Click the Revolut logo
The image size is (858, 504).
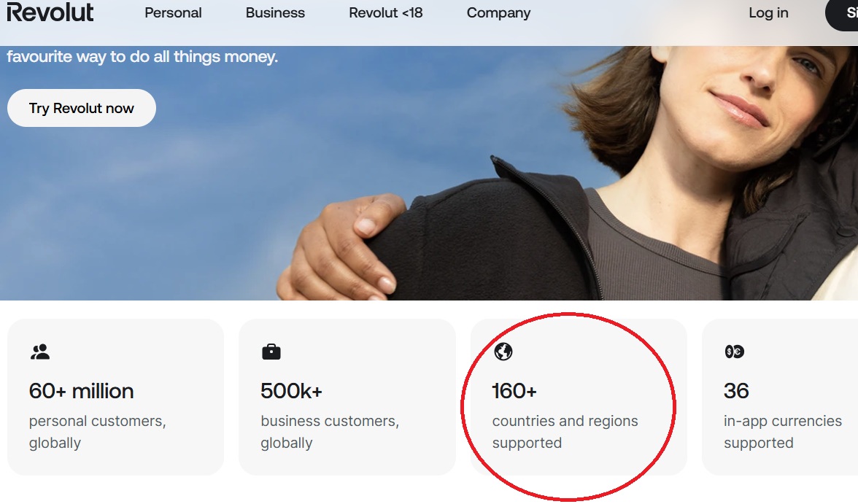(50, 12)
